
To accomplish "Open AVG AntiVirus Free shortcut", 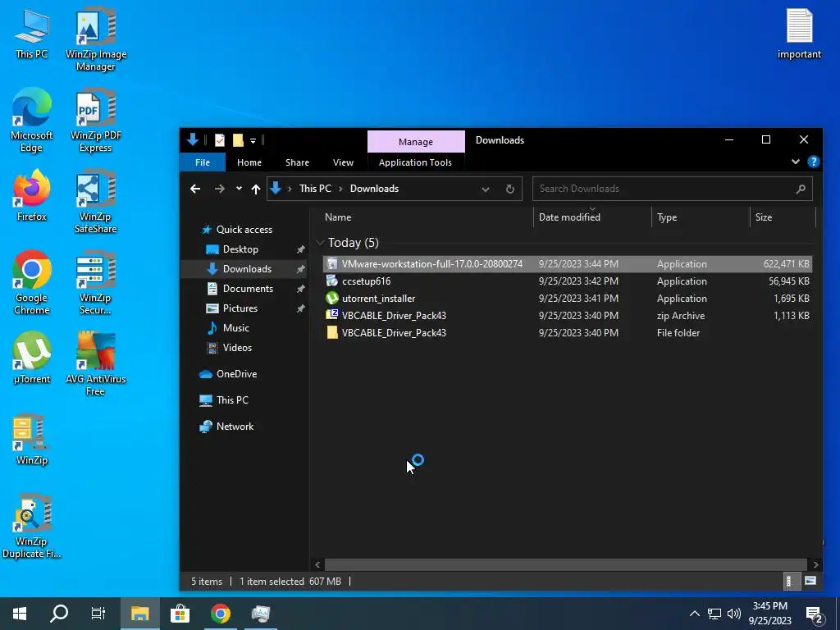I will point(96,364).
